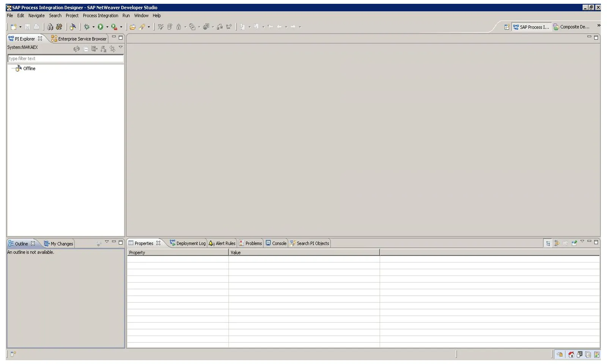This screenshot has width=607, height=364.
Task: Toggle collapse-all in the Properties toolbar
Action: point(557,243)
